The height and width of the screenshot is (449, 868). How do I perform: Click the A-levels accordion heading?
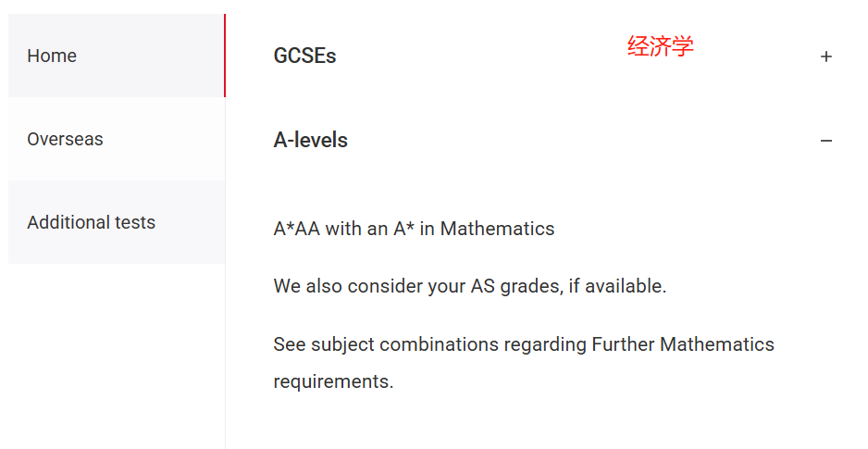coord(311,141)
